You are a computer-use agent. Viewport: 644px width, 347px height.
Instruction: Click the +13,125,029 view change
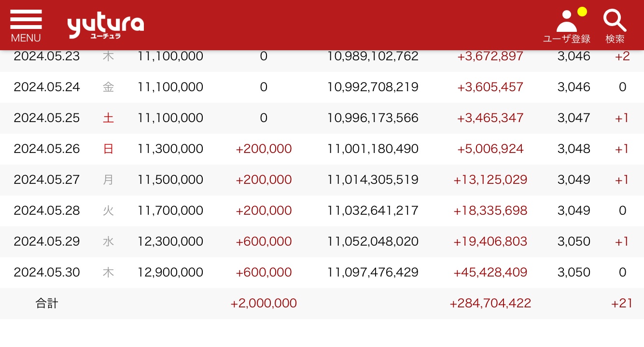click(490, 180)
